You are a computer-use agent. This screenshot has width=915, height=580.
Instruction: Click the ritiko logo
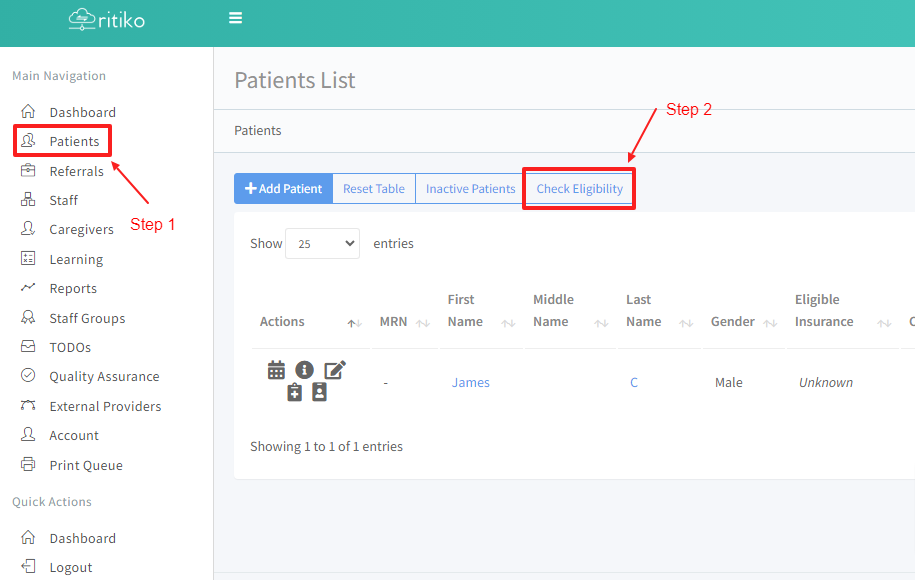(x=106, y=18)
